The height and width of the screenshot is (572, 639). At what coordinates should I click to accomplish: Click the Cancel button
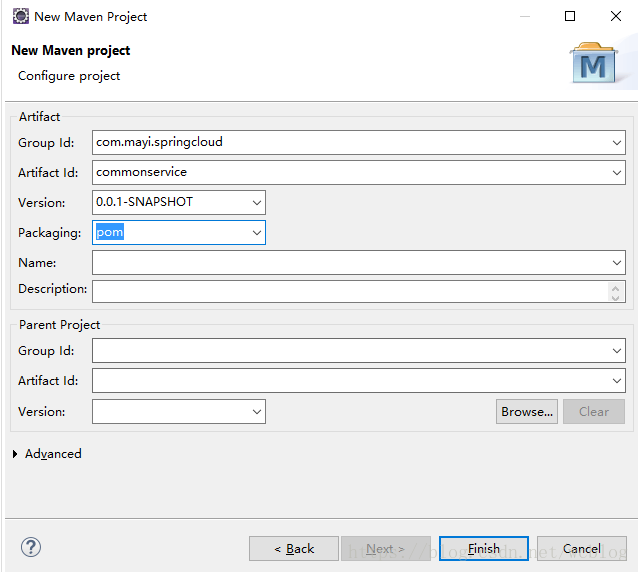(x=582, y=549)
